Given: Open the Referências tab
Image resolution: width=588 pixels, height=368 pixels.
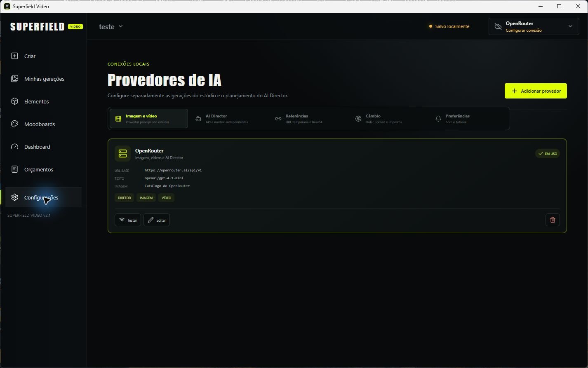Looking at the screenshot, I should point(309,119).
